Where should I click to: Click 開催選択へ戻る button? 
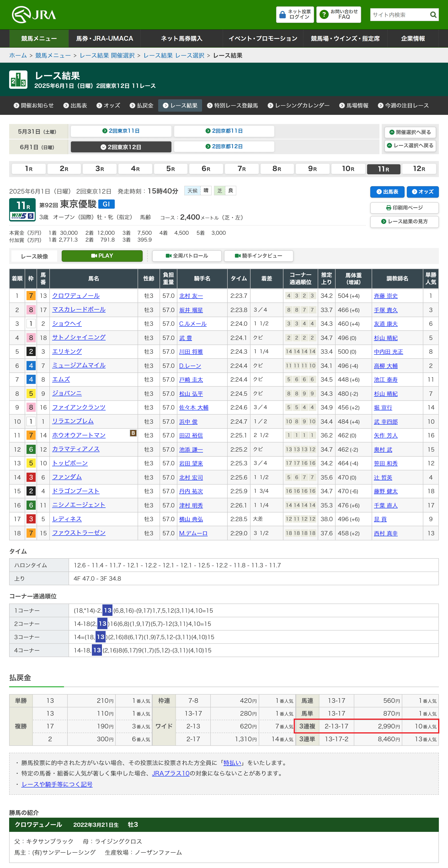click(410, 132)
